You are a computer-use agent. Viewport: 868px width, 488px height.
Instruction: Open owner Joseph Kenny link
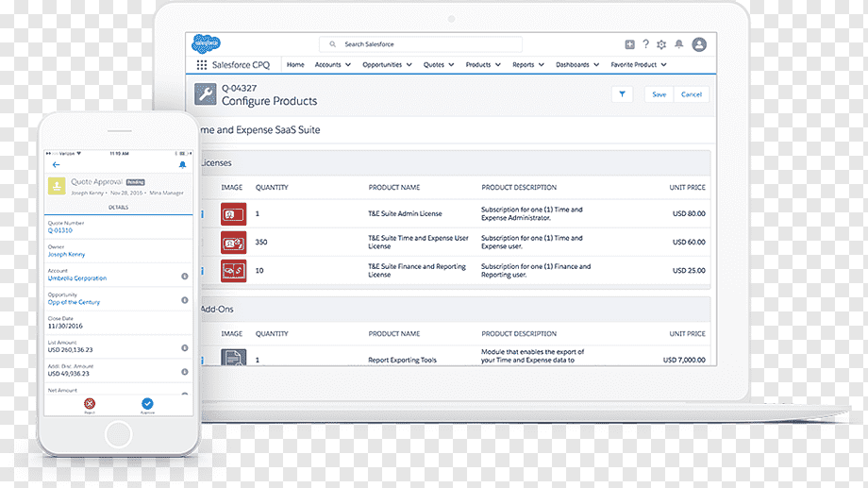[66, 254]
